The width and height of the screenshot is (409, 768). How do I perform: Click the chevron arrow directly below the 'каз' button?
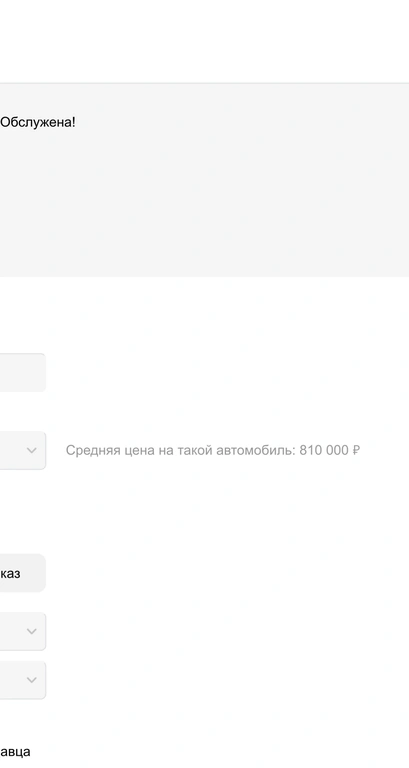point(32,631)
